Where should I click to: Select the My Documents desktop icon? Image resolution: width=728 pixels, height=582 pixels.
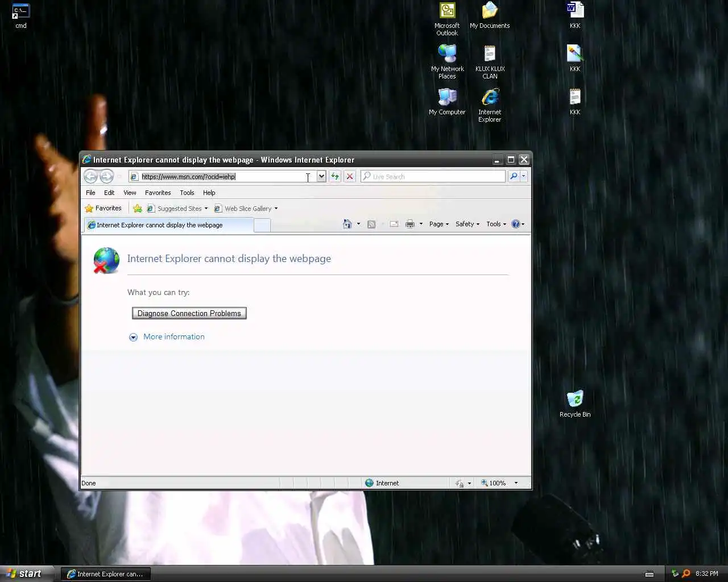point(490,16)
